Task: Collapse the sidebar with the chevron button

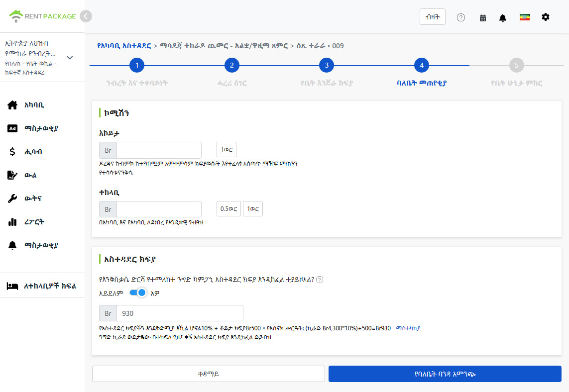Action: (86, 16)
